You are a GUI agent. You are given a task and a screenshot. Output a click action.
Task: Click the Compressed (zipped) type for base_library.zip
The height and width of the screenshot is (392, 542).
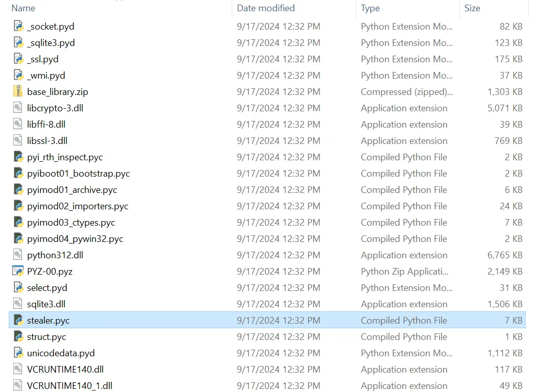[x=407, y=91]
